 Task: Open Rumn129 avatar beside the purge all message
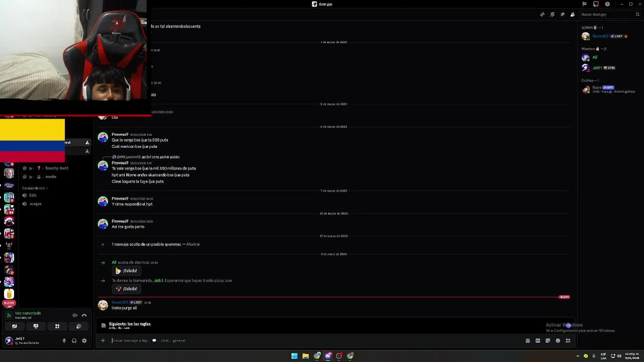pyautogui.click(x=103, y=305)
